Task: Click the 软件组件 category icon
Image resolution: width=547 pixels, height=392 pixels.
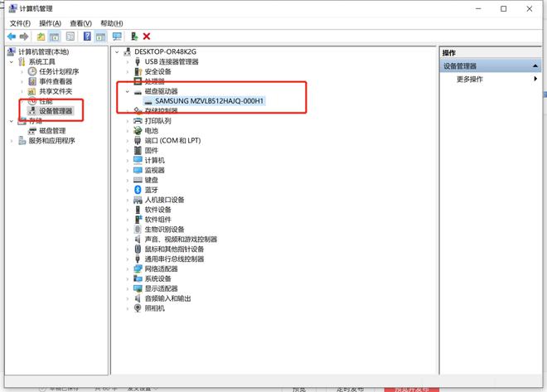Action: click(x=138, y=220)
